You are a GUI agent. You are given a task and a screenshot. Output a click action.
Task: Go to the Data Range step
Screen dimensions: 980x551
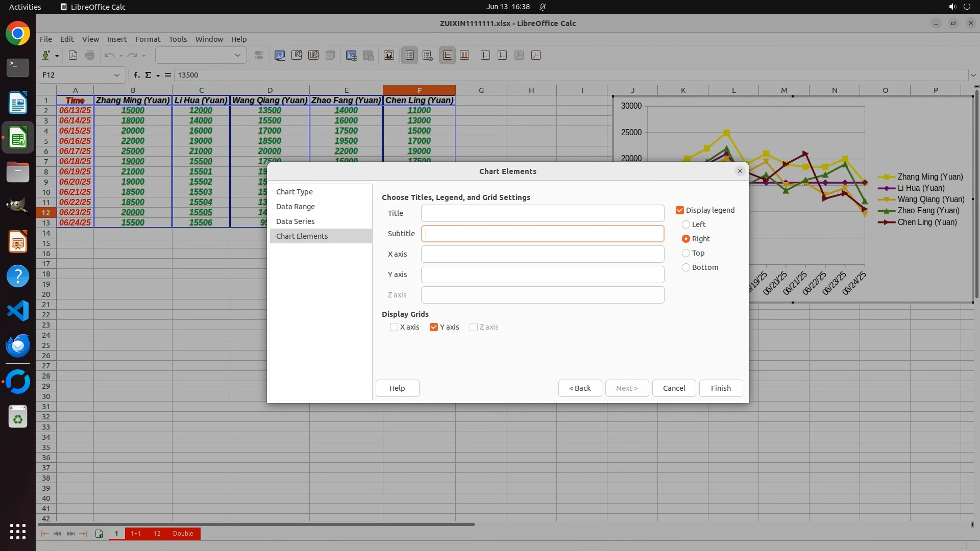click(296, 207)
